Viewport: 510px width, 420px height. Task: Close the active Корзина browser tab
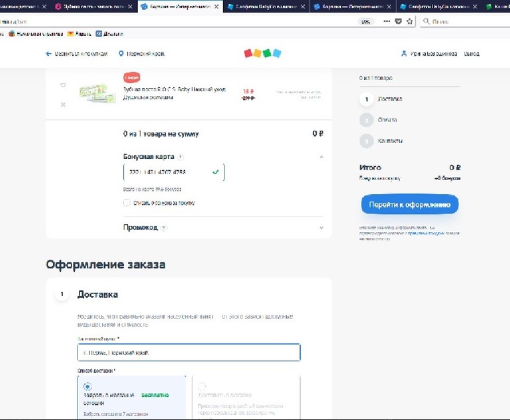click(217, 7)
